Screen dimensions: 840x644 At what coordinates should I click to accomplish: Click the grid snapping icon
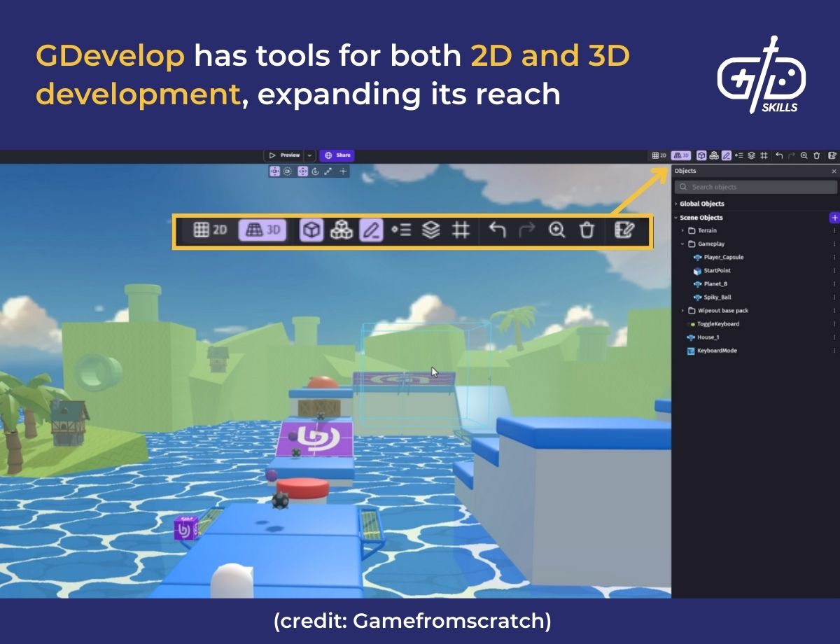click(460, 230)
